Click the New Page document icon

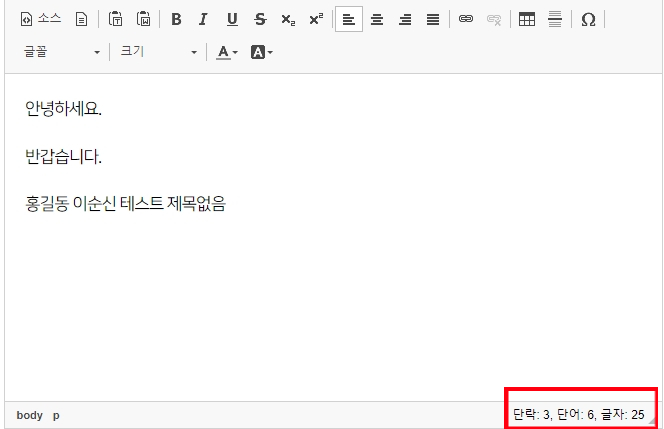(81, 19)
